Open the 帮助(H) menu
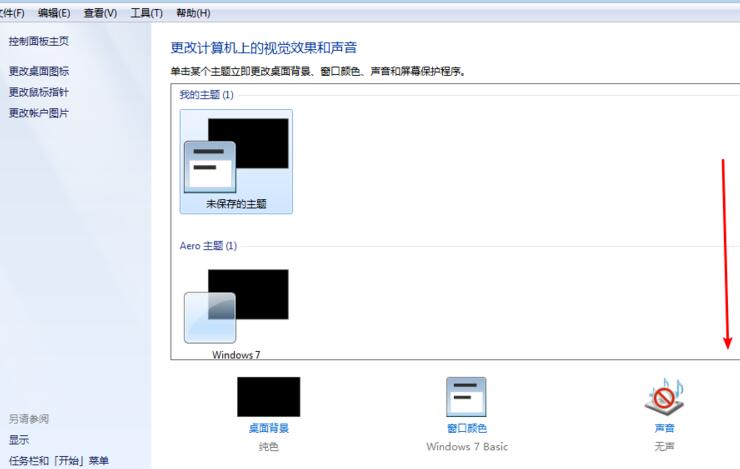This screenshot has width=740, height=469. (x=193, y=13)
